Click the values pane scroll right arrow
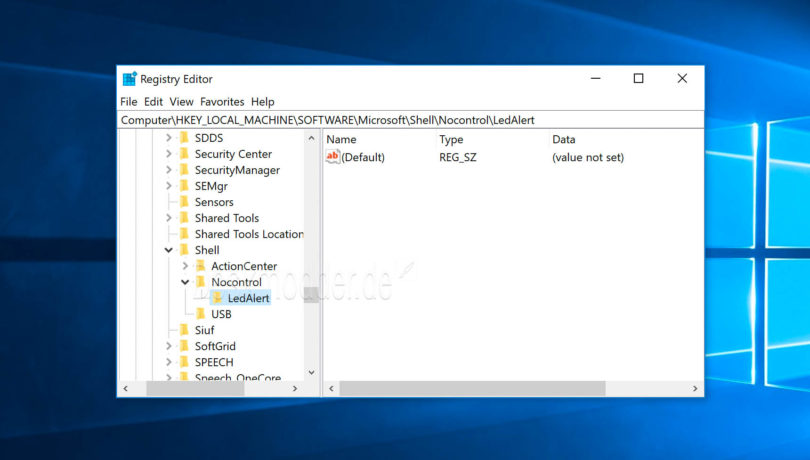Screen dimensions: 810x460 [695, 389]
